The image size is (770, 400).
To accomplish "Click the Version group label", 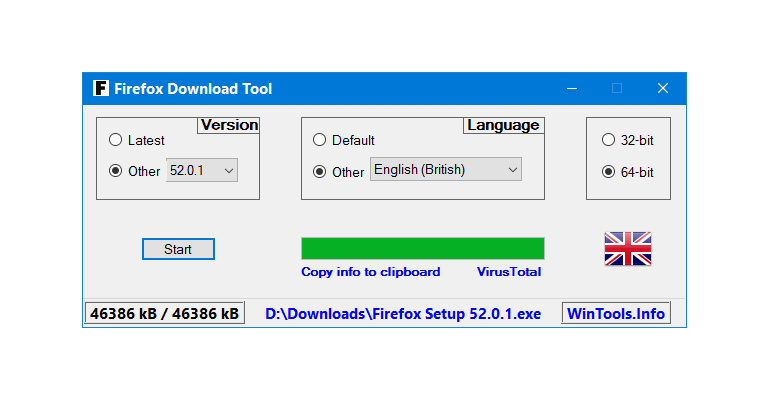I will click(229, 125).
